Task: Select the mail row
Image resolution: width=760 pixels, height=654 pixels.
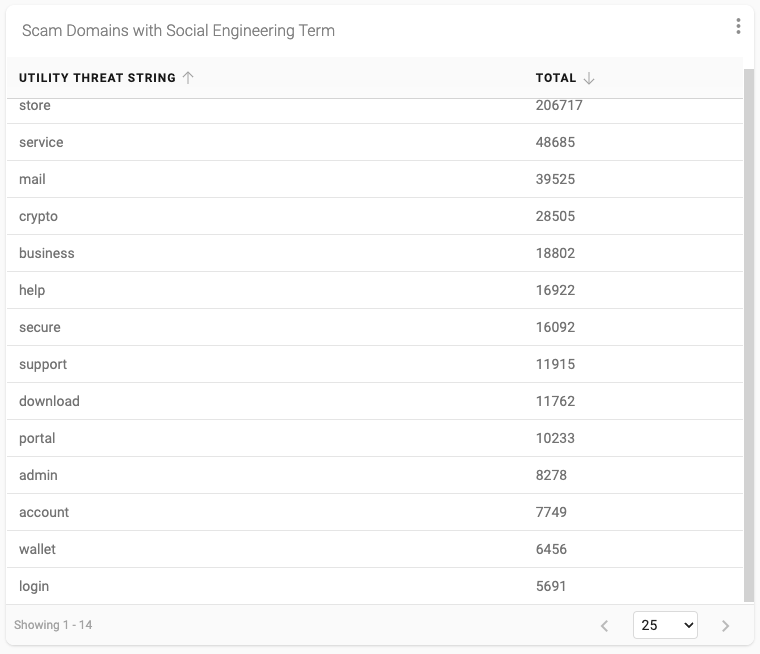Action: [375, 179]
